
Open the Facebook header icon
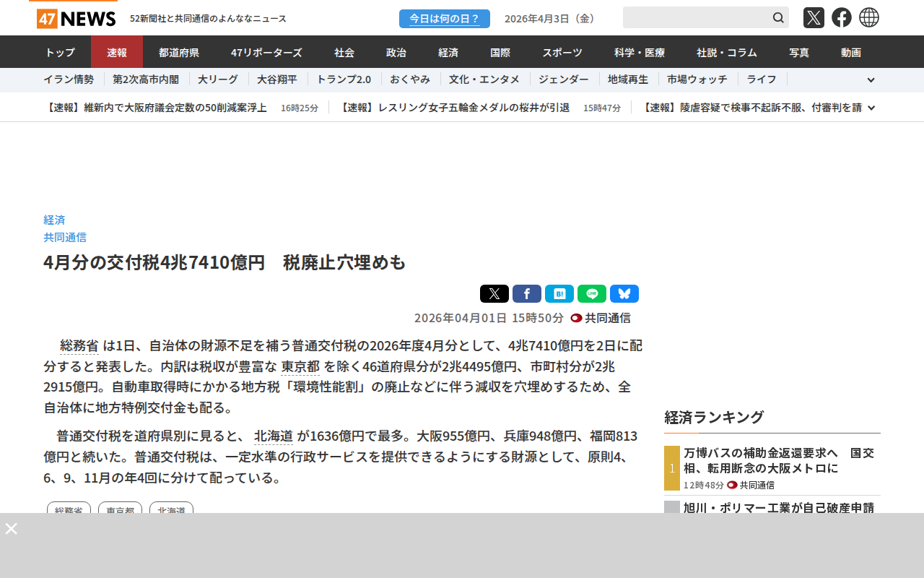[x=842, y=17]
